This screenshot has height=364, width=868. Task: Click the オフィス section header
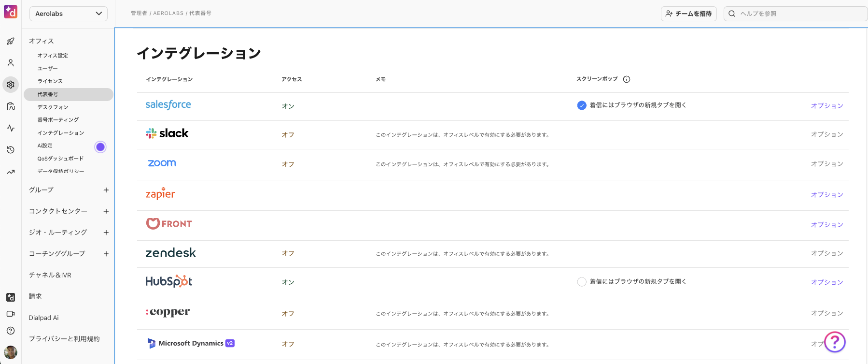[41, 41]
